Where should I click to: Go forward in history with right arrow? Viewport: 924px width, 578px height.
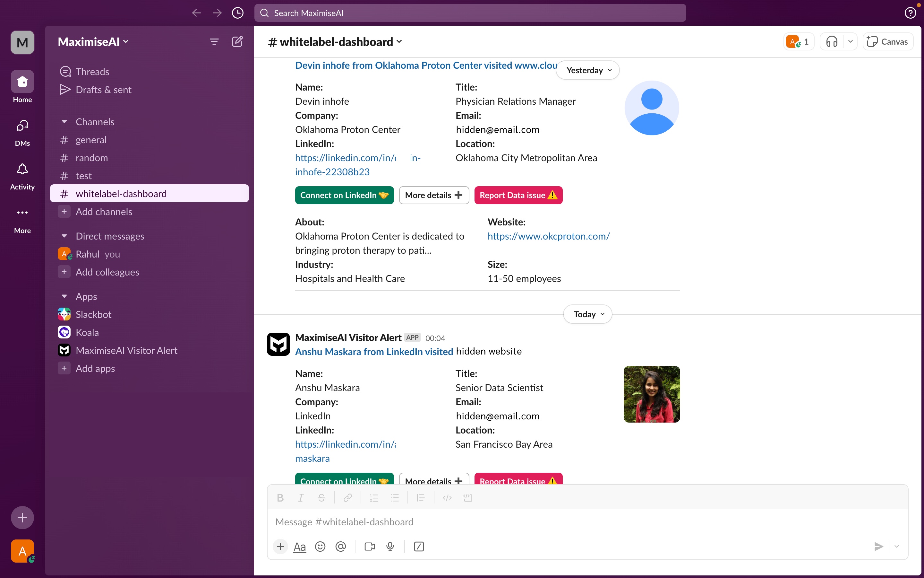point(217,13)
